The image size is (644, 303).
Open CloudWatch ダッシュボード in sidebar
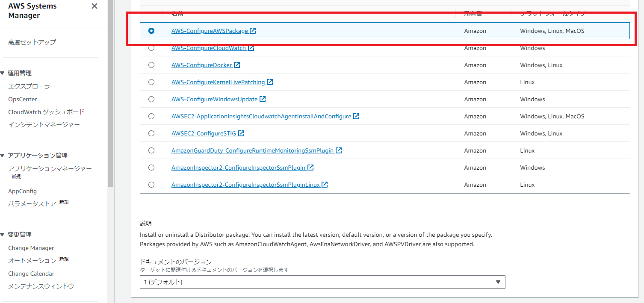(47, 112)
